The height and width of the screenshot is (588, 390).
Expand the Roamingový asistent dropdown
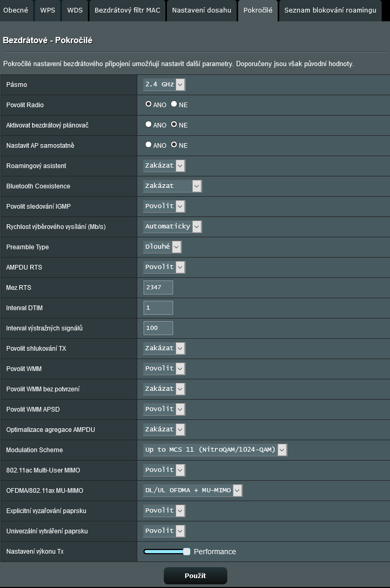[164, 165]
